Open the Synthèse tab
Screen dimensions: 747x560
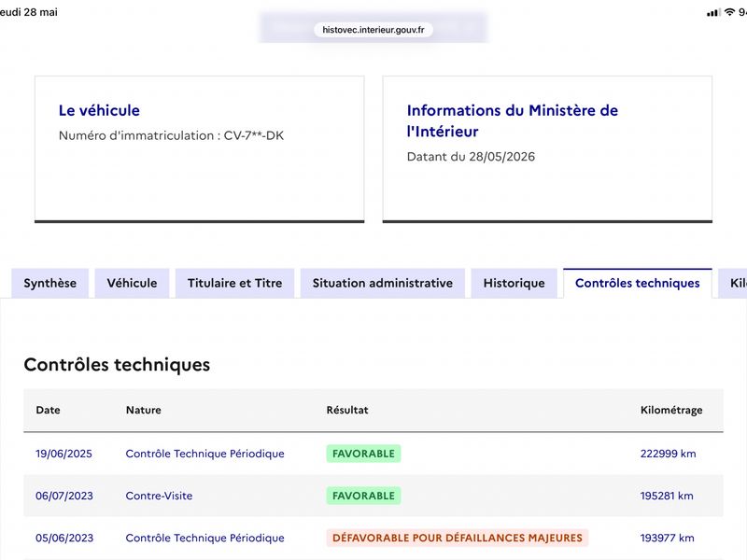(x=50, y=284)
